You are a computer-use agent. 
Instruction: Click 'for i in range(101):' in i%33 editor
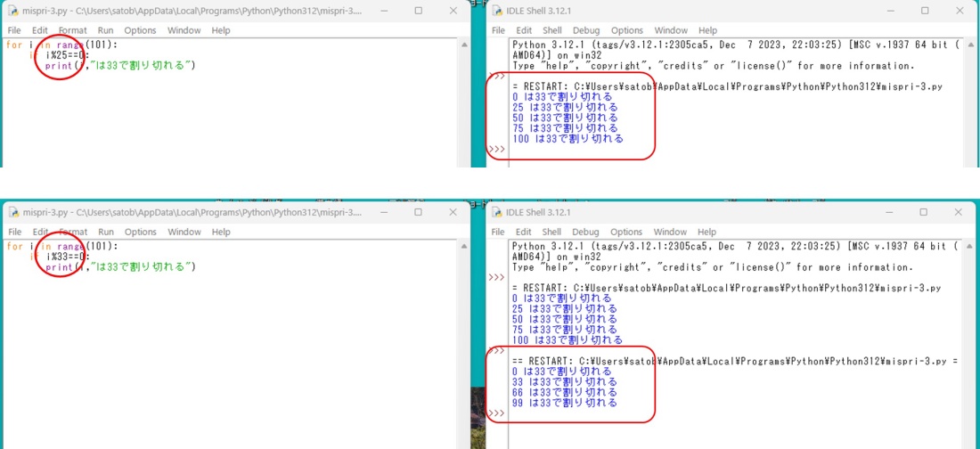(61, 247)
